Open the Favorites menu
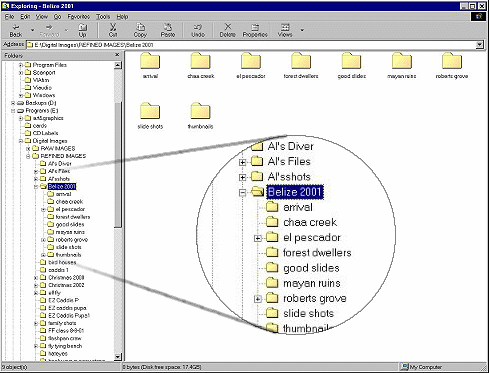The width and height of the screenshot is (489, 373). pos(79,16)
